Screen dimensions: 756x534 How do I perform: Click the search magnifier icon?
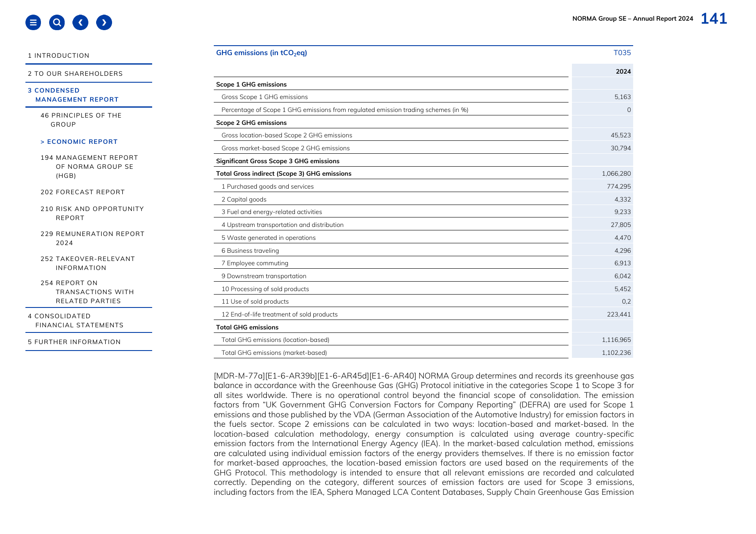(57, 22)
